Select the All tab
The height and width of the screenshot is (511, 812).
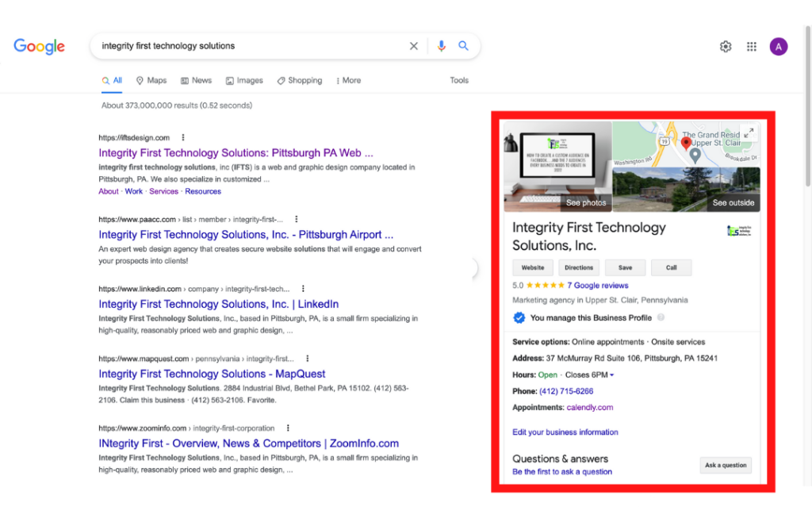click(x=112, y=80)
